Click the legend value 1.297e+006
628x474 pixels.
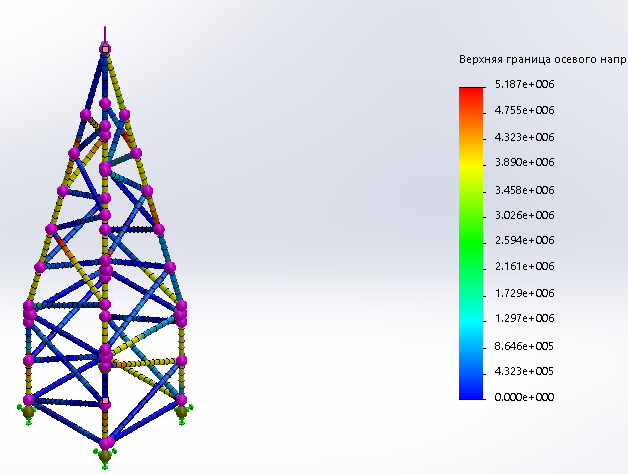(x=522, y=319)
